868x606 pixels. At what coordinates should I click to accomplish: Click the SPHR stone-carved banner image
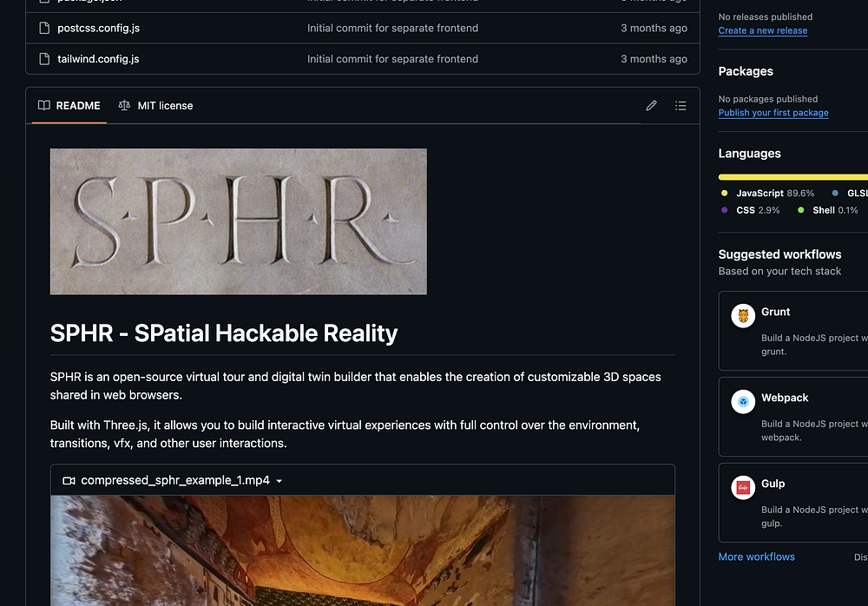point(238,221)
